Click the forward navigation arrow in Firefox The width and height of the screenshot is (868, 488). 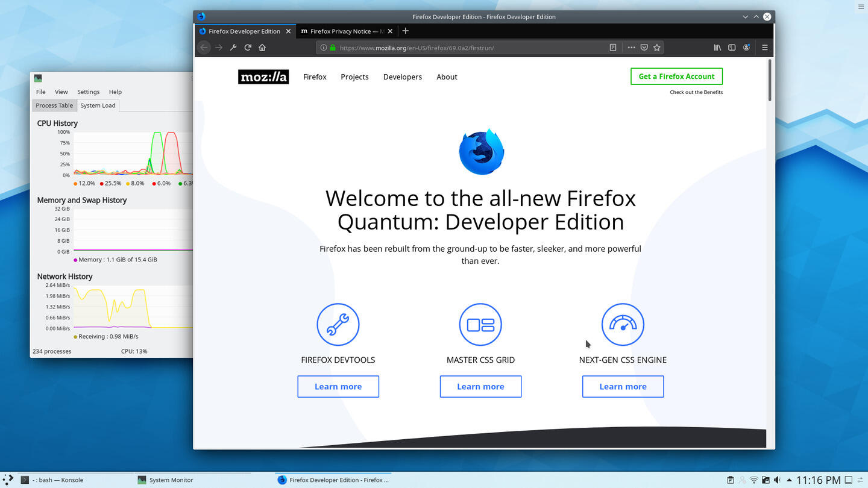[219, 48]
